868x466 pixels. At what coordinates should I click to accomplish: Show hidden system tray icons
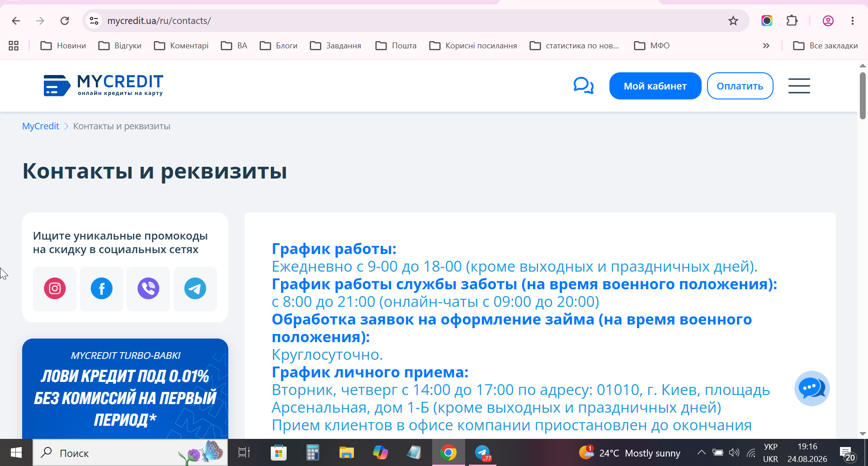[x=701, y=452]
